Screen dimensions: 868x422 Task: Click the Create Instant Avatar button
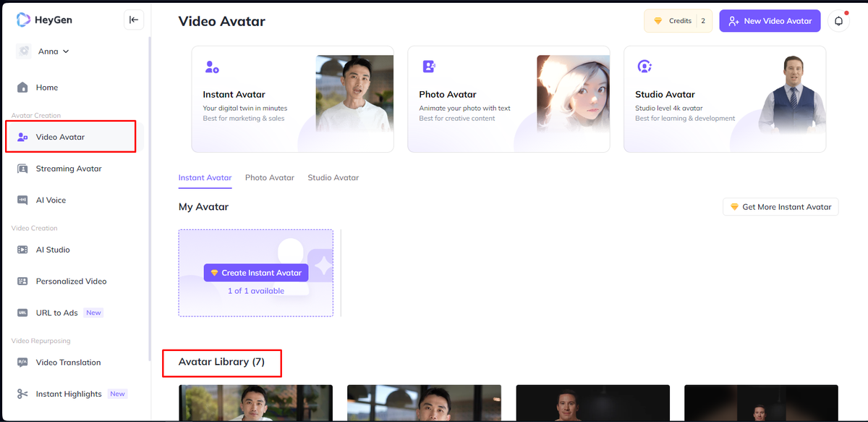tap(256, 273)
